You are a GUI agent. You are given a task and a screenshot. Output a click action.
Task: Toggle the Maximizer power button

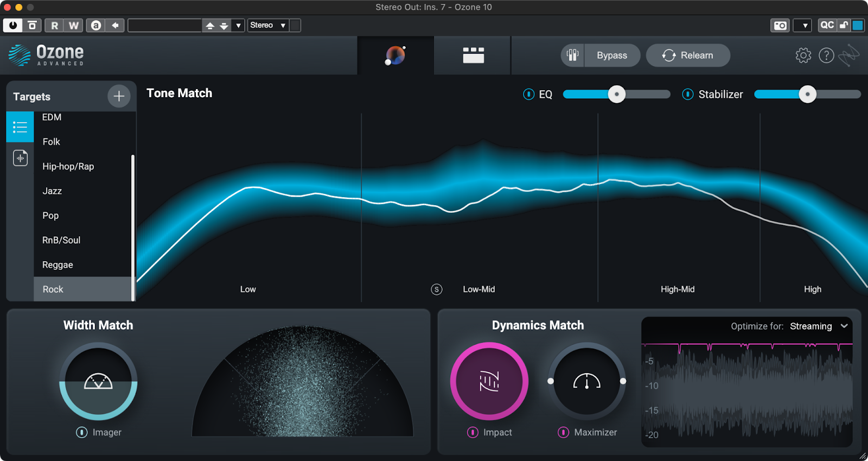(x=564, y=432)
